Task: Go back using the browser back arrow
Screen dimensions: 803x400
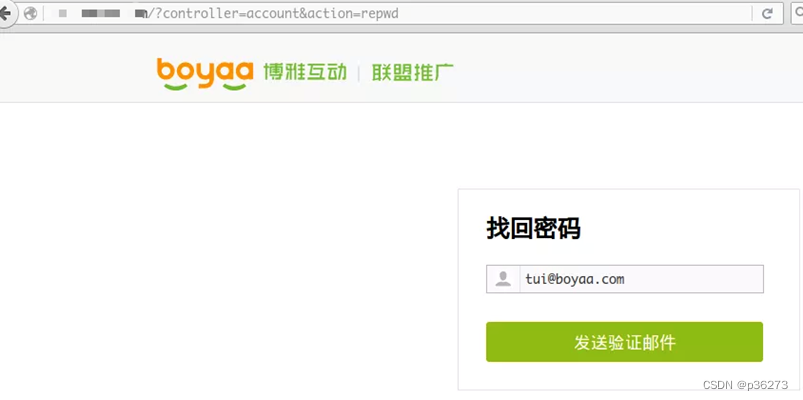Action: [x=5, y=13]
